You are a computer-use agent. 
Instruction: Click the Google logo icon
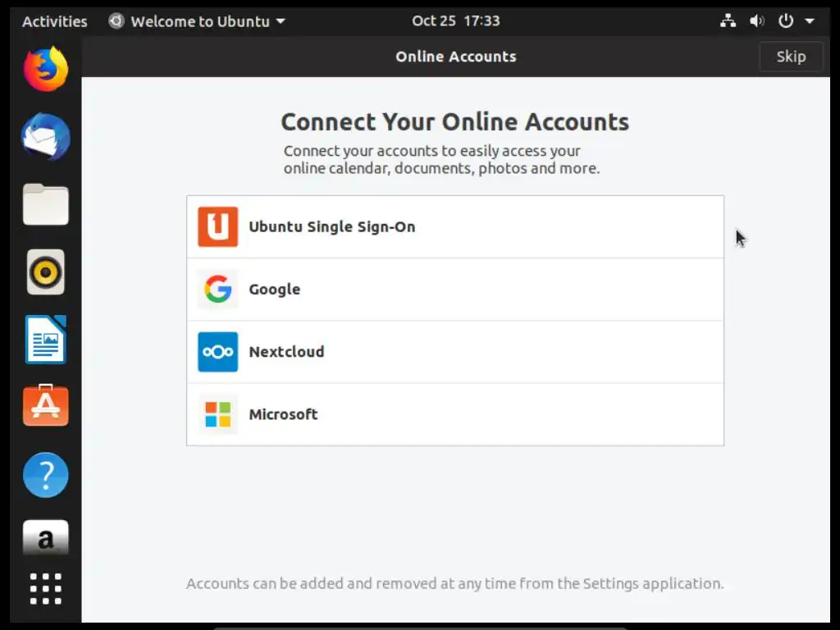tap(217, 290)
